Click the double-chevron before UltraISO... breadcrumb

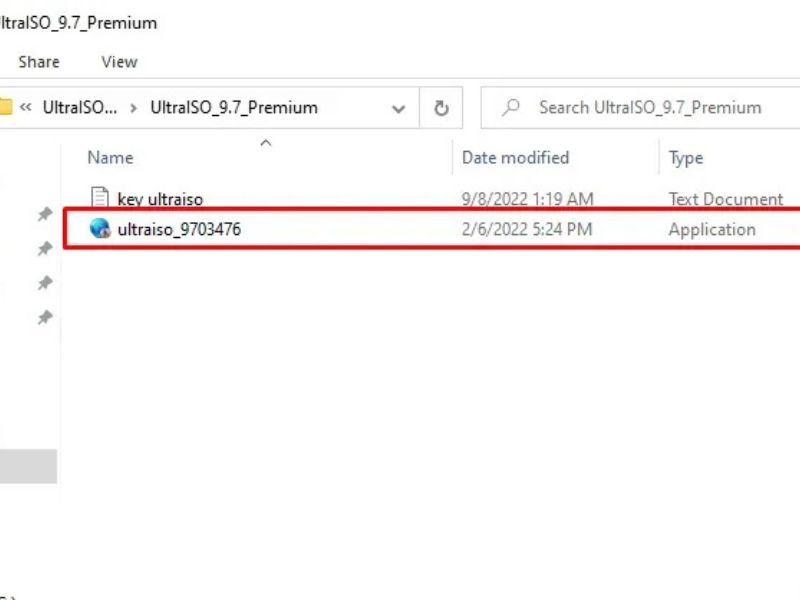point(26,107)
